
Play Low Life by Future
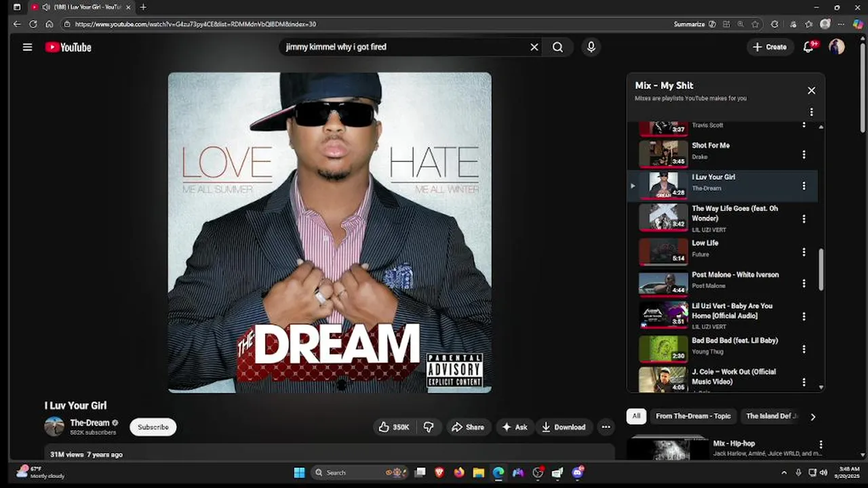tap(663, 251)
